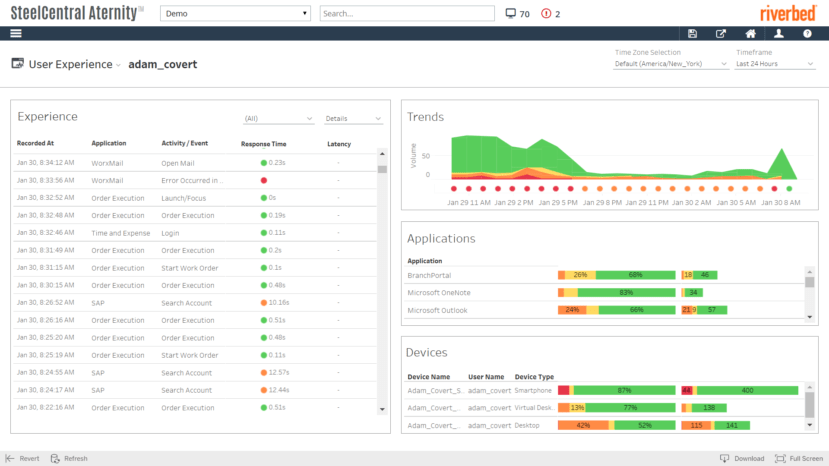Click the red status dot for WorxMail error
The width and height of the screenshot is (829, 466).
(x=264, y=180)
